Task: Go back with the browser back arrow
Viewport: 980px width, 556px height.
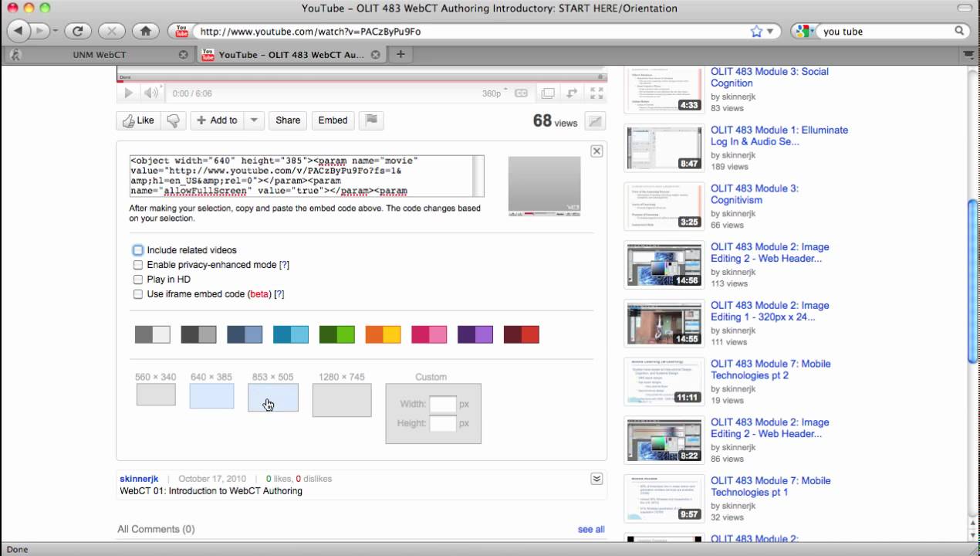Action: [x=18, y=31]
